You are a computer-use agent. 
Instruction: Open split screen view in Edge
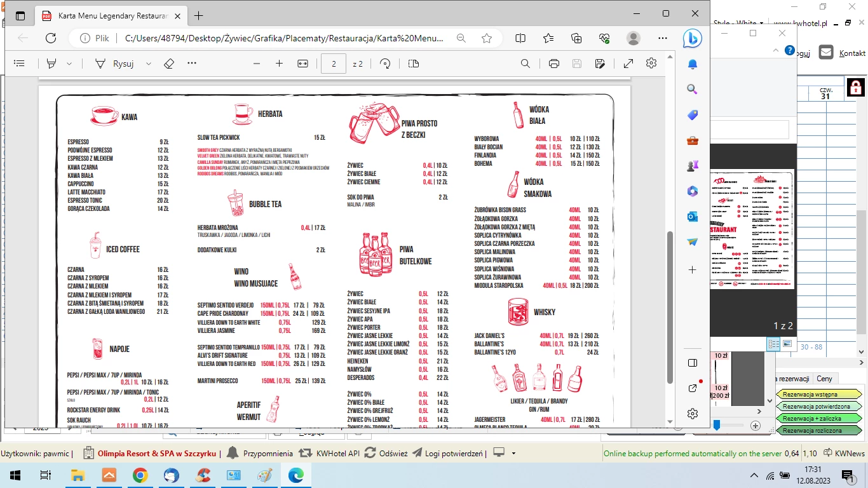520,38
